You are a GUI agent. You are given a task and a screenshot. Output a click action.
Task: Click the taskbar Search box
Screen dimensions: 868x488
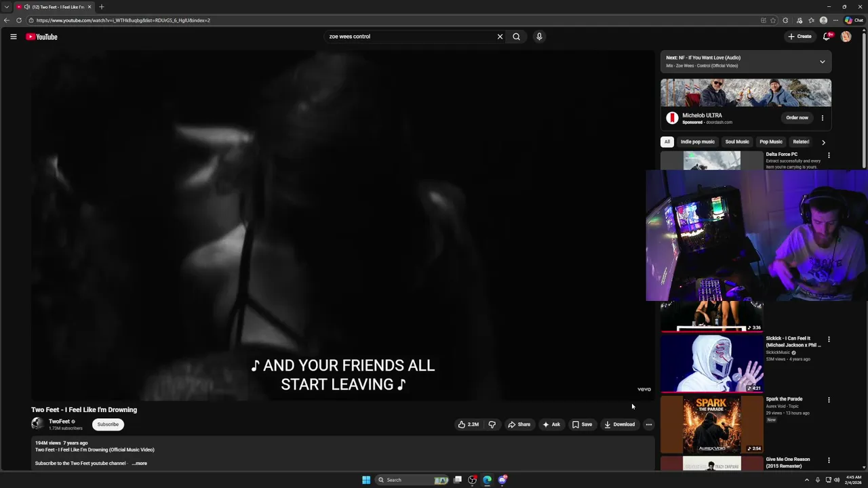[412, 480]
